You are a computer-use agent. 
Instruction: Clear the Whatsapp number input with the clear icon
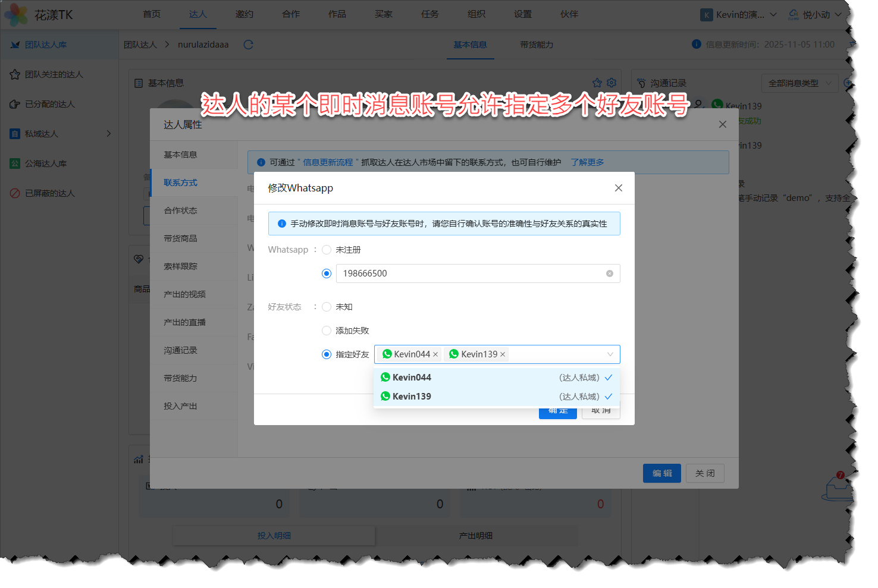tap(609, 273)
